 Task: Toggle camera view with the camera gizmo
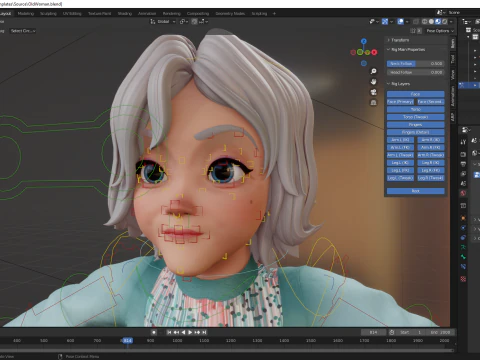tap(373, 92)
